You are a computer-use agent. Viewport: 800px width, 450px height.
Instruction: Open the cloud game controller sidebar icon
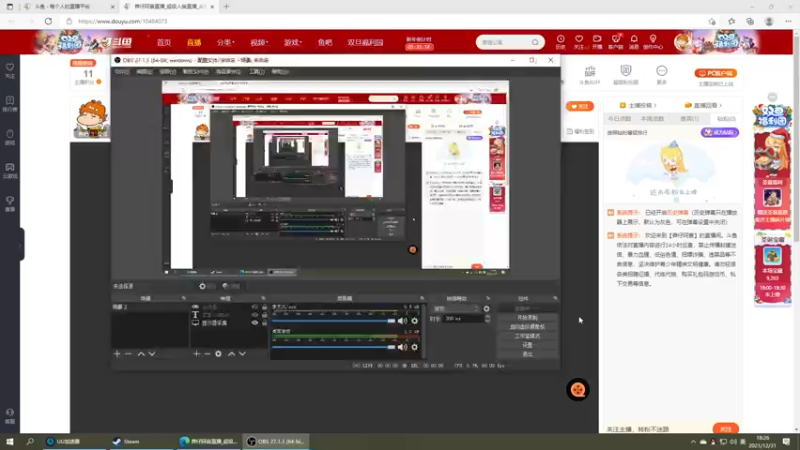coord(10,170)
